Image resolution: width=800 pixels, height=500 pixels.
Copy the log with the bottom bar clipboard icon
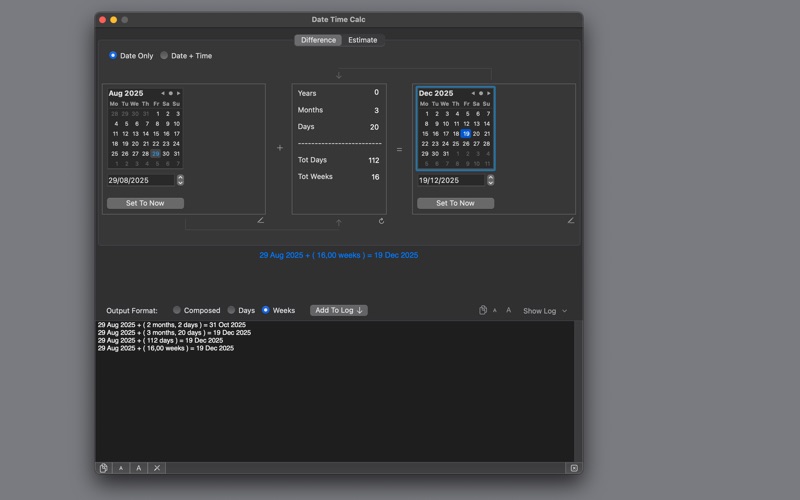[104, 468]
